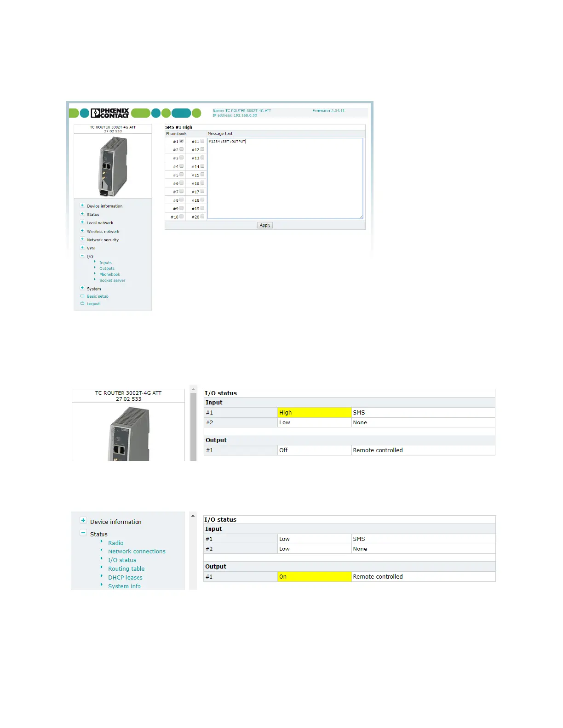Expand the VPN node
Screen dimensions: 563x728
(x=82, y=247)
